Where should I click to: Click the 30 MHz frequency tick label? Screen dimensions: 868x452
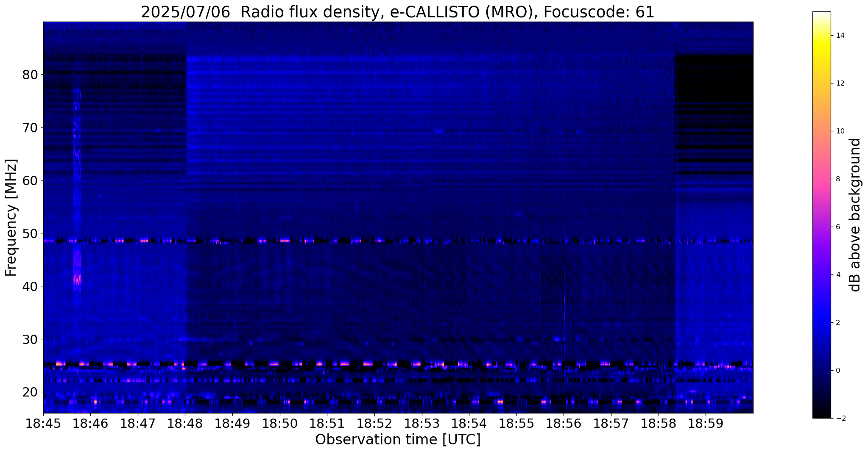coord(30,339)
